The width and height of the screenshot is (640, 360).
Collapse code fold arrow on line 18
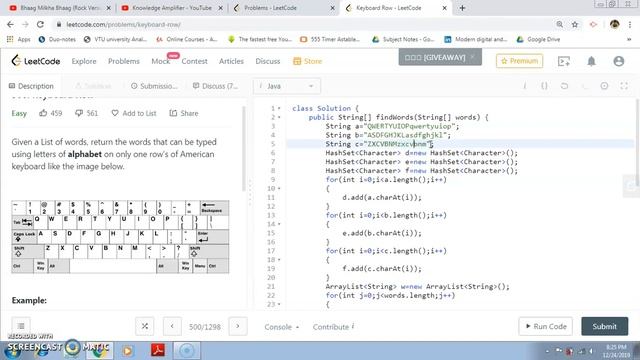[x=279, y=260]
